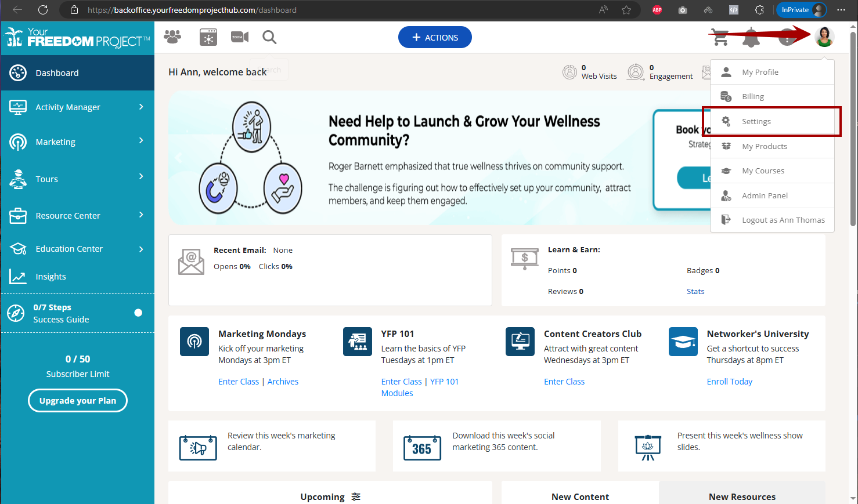Switch to the New Resources tab
The height and width of the screenshot is (504, 858).
742,496
